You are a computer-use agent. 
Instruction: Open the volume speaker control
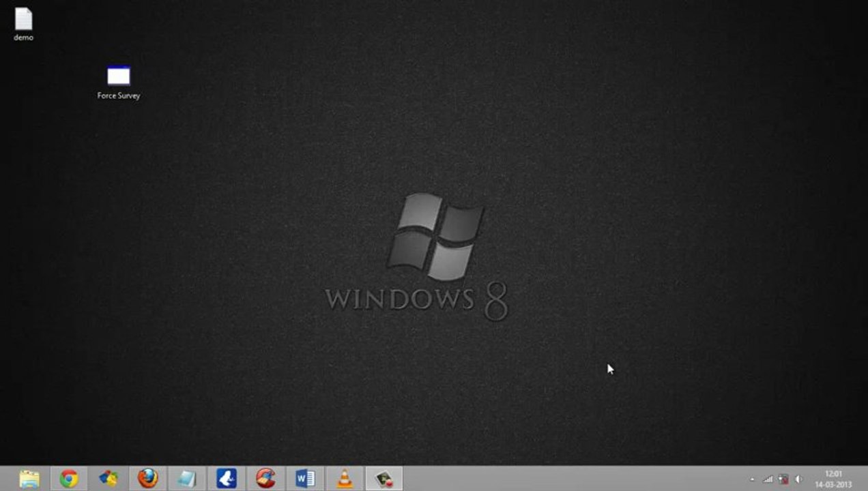click(799, 479)
